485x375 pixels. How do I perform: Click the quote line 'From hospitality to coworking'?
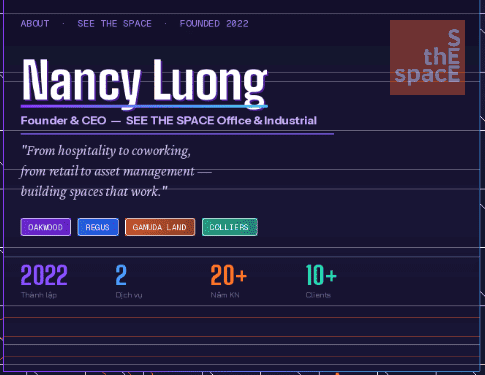click(x=106, y=151)
